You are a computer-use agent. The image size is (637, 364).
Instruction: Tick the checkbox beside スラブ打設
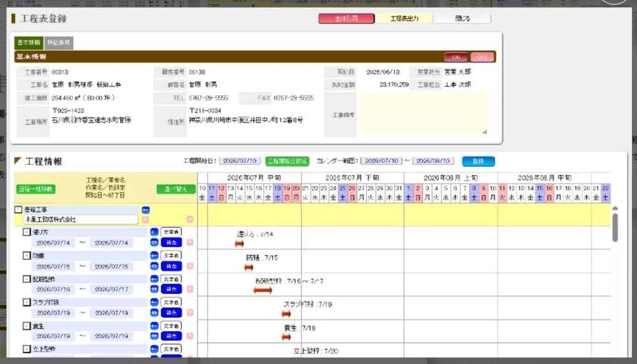pyautogui.click(x=26, y=302)
